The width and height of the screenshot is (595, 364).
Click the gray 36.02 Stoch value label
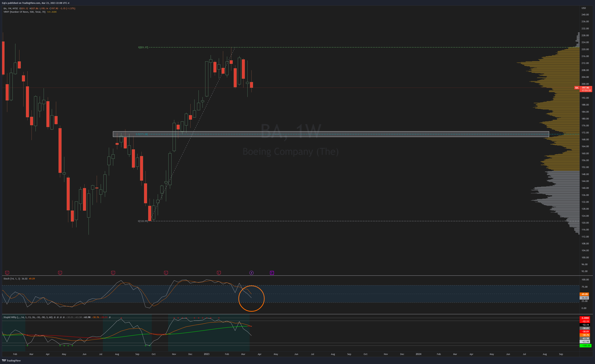584,298
